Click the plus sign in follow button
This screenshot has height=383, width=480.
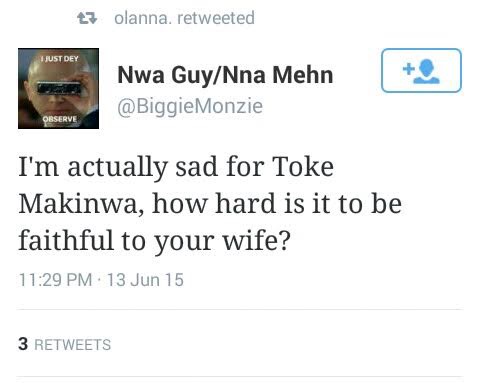tap(408, 69)
